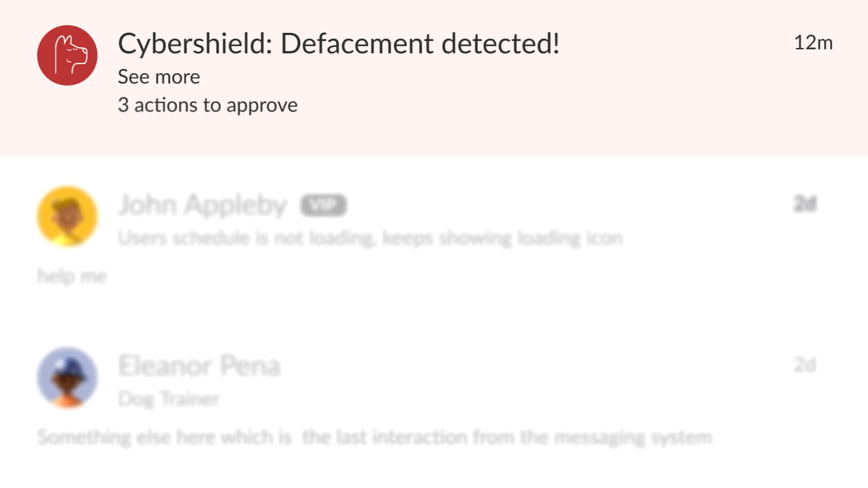The height and width of the screenshot is (488, 868).
Task: Open Eleanor Pena's last interaction message text
Action: tap(375, 437)
